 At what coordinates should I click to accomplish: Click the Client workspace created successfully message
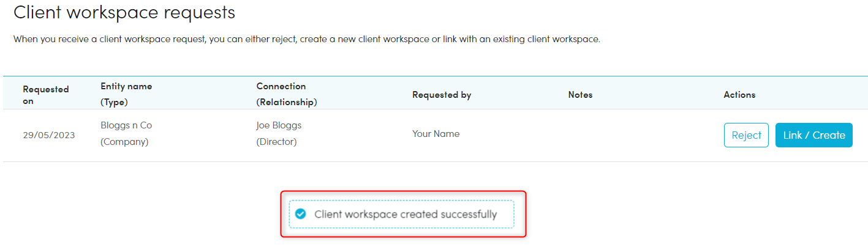click(x=406, y=214)
